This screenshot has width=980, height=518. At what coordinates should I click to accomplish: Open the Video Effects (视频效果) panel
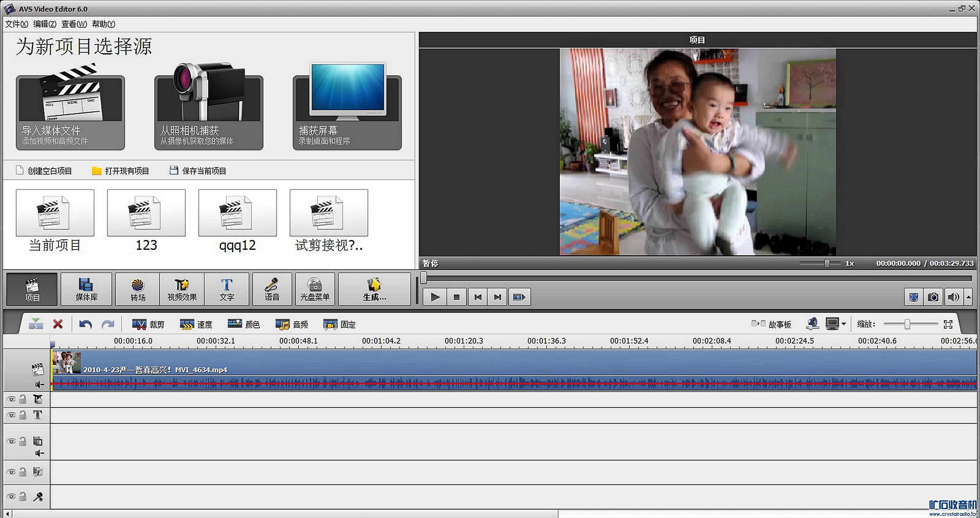point(182,289)
